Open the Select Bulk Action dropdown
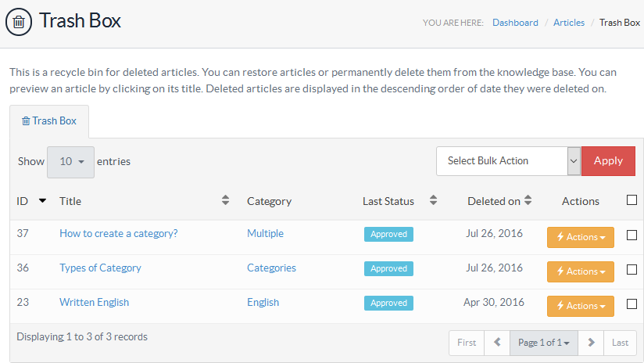The image size is (644, 363). (507, 161)
